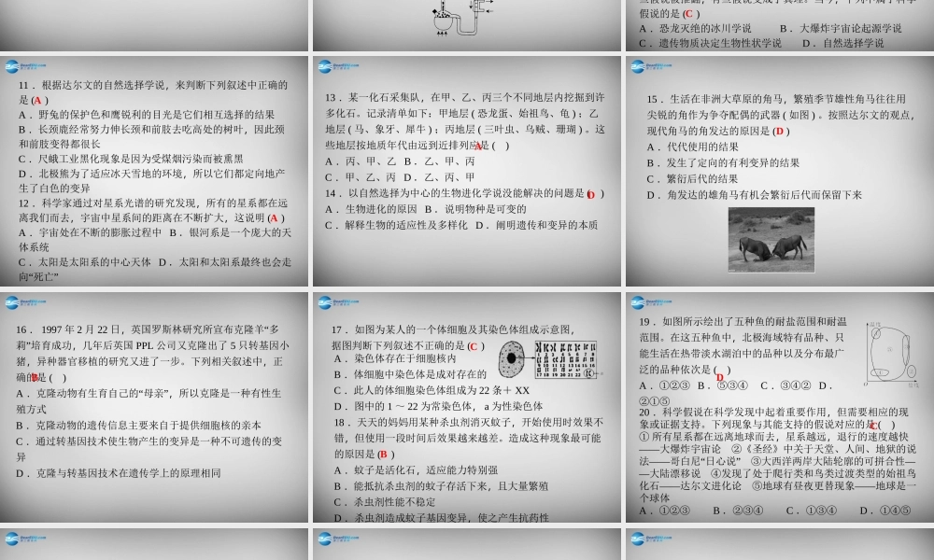Click option "B．银河系是一个庞大的天"
The height and width of the screenshot is (560, 934).
pos(231,232)
